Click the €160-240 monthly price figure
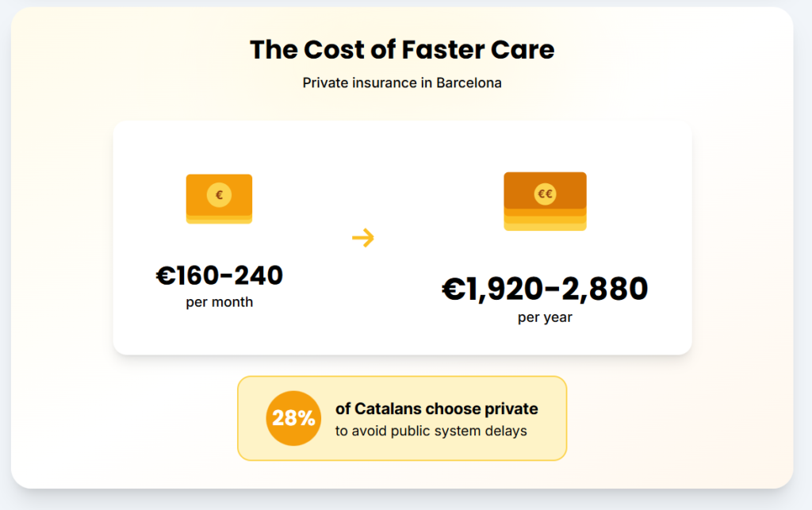812x510 pixels. 219,276
